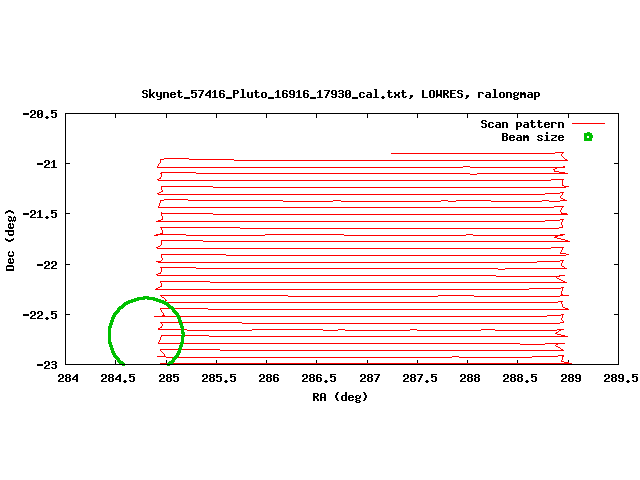Click the -21.5 Dec tick label
The image size is (640, 480).
(x=40, y=214)
